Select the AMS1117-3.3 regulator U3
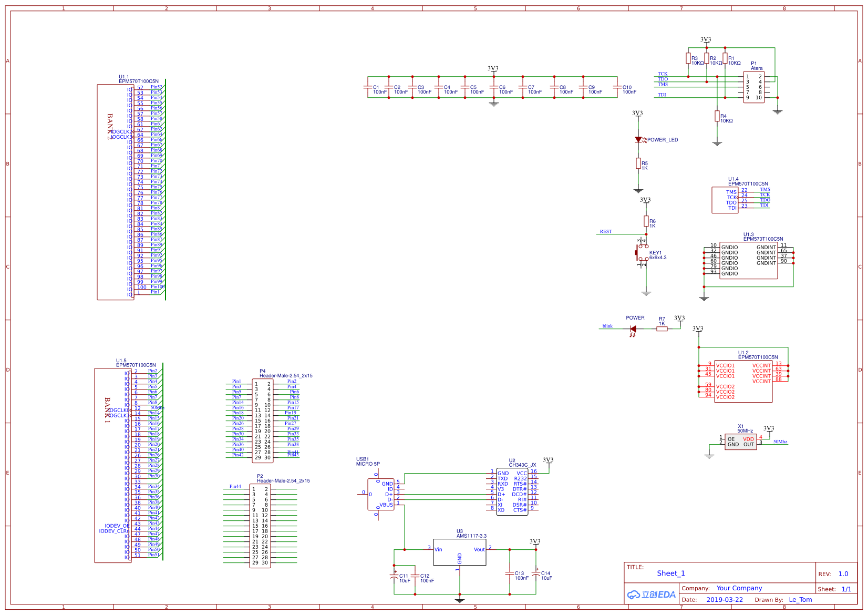 459,552
